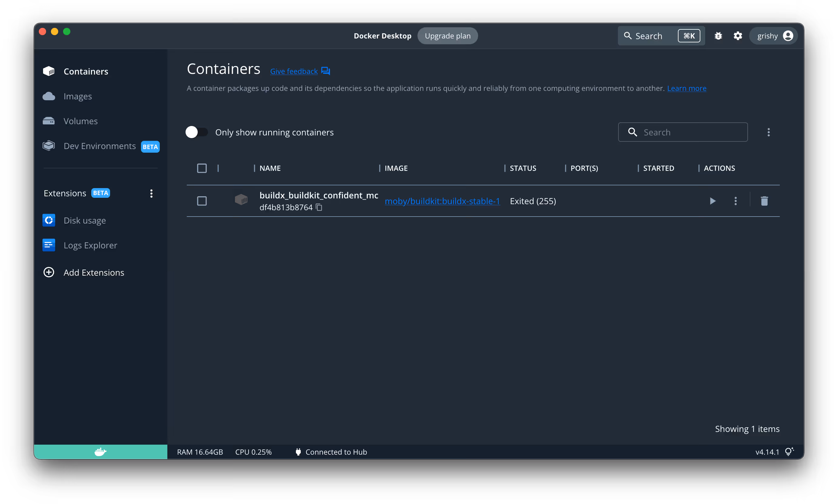Check the select-all containers header checkbox
This screenshot has width=838, height=504.
point(202,168)
